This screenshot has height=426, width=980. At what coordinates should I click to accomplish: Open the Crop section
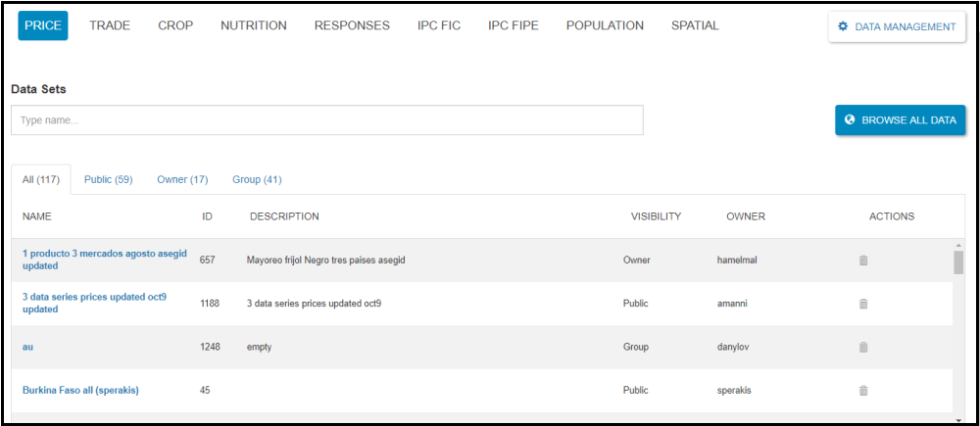(x=175, y=25)
